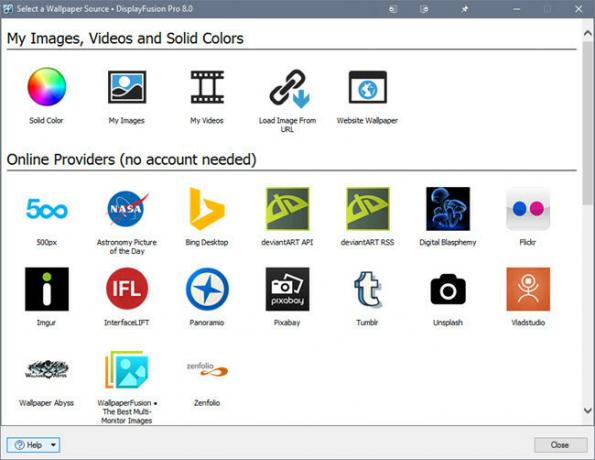Click the Help button
This screenshot has width=595, height=460.
pyautogui.click(x=28, y=445)
